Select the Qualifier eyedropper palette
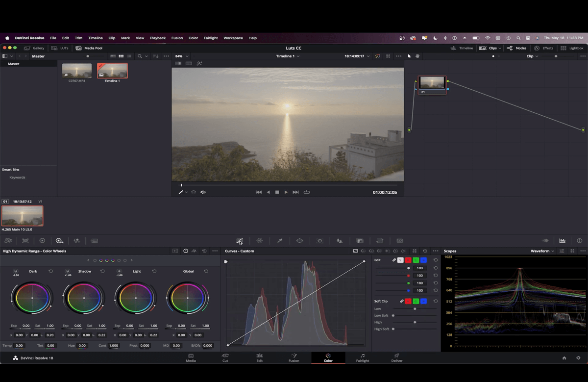This screenshot has width=588, height=382. [280, 241]
